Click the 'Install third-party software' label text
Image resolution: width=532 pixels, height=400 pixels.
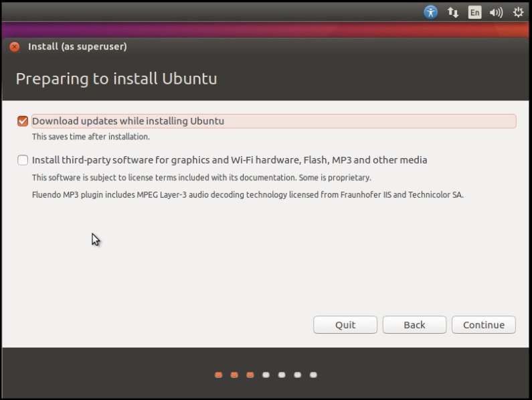230,160
